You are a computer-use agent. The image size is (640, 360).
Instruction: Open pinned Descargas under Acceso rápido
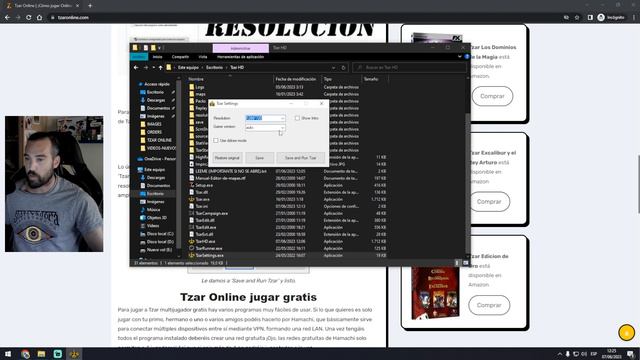pyautogui.click(x=156, y=100)
